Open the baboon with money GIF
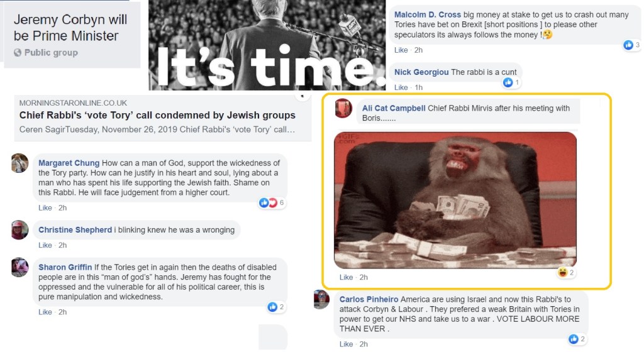This screenshot has width=644, height=352. coord(455,201)
